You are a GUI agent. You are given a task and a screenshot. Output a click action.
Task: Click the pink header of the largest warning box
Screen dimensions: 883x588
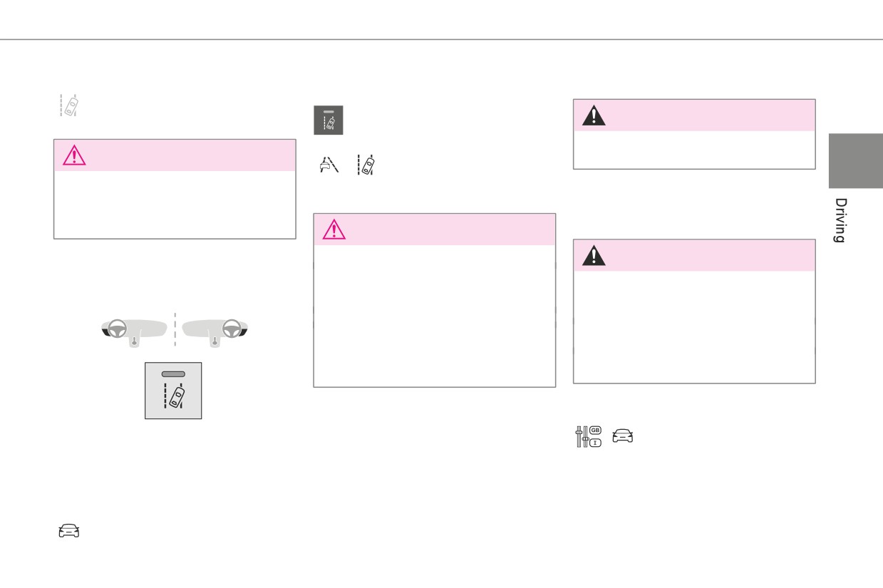pyautogui.click(x=435, y=229)
